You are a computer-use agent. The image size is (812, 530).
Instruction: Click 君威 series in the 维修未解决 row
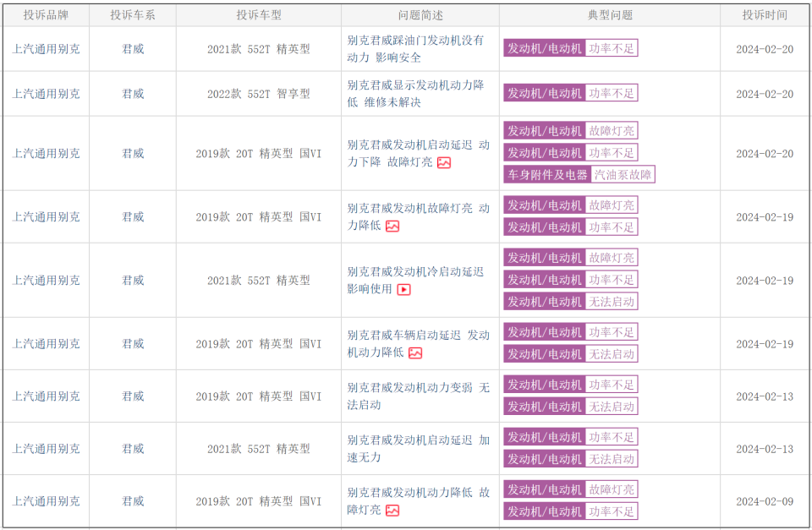pyautogui.click(x=133, y=94)
